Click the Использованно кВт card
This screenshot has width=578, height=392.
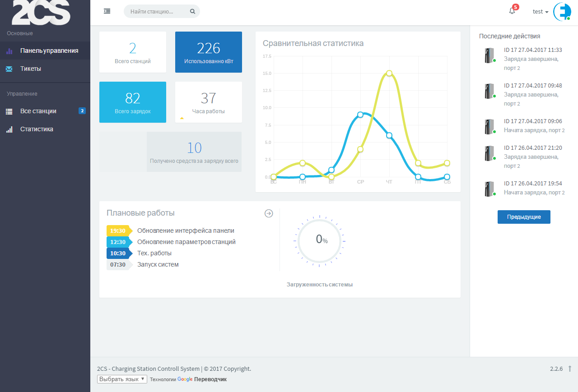point(209,52)
